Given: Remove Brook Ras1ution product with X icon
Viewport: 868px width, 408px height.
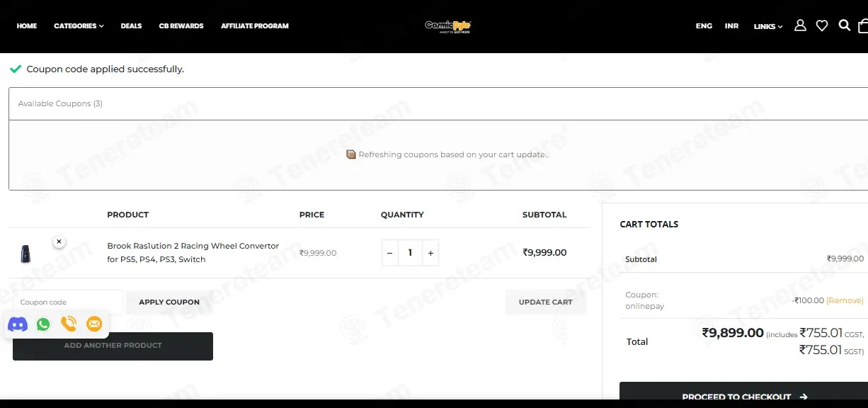Looking at the screenshot, I should coord(59,242).
